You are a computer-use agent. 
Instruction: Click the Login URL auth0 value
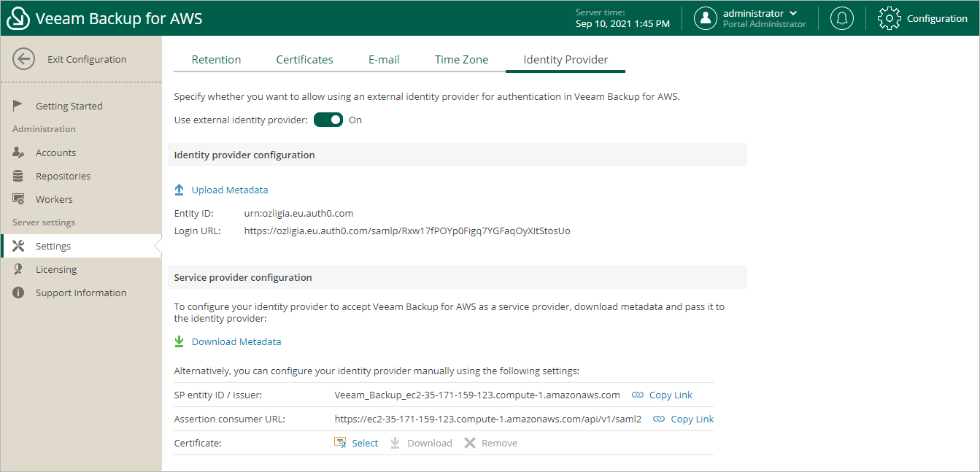click(407, 231)
